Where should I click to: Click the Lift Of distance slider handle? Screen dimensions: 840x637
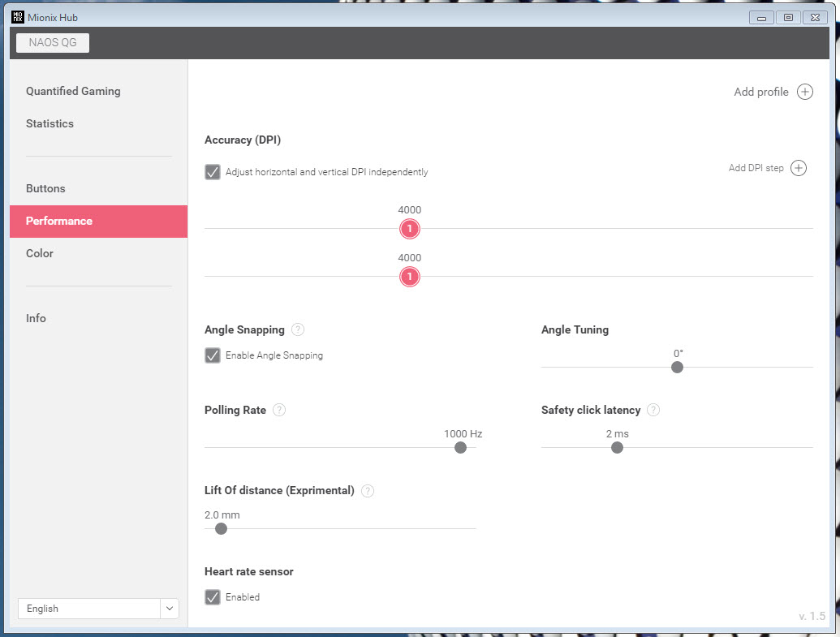[x=221, y=529]
